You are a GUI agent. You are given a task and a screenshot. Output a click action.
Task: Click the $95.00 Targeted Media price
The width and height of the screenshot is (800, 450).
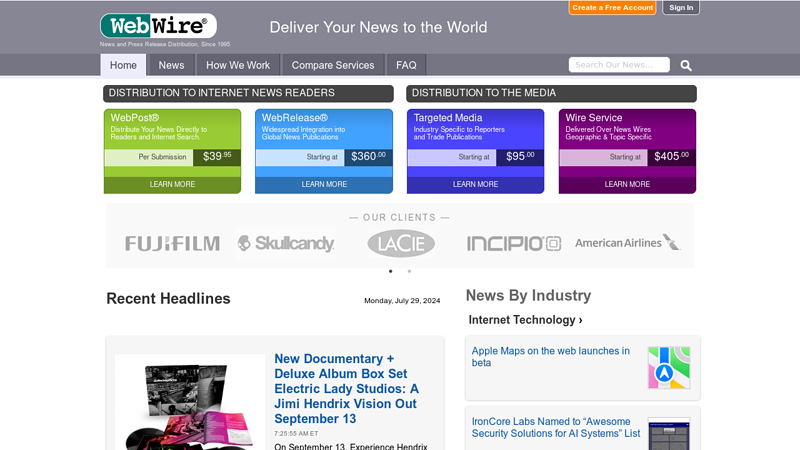pyautogui.click(x=520, y=157)
